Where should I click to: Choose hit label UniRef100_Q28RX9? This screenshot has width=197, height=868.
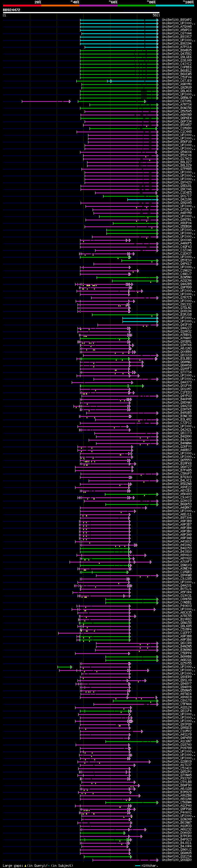coord(177,761)
